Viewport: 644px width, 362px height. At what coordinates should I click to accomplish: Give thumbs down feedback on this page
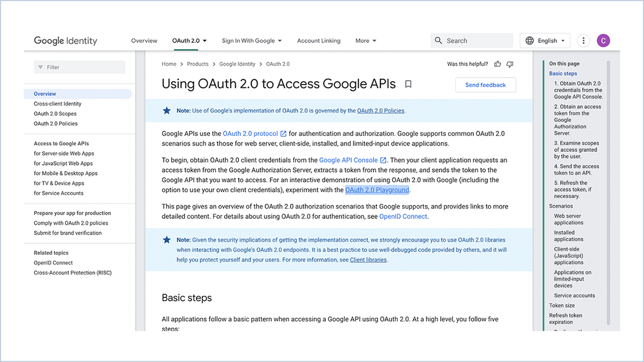(509, 63)
